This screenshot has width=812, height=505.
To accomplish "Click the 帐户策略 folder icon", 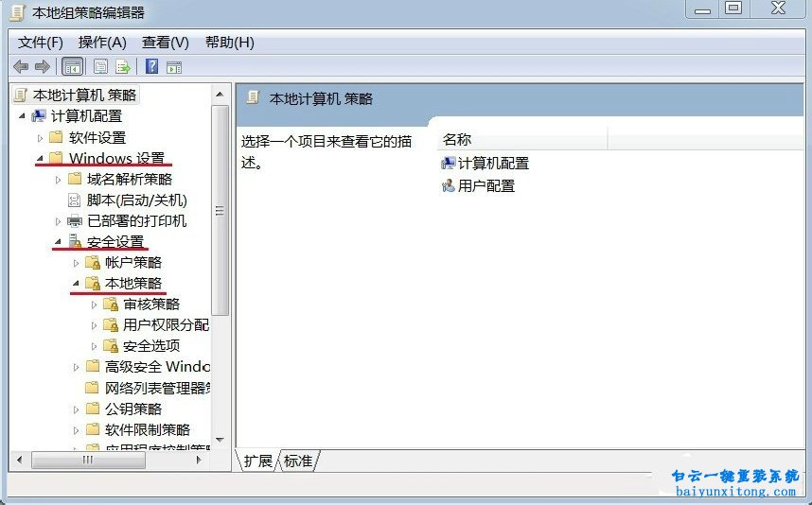I will [93, 262].
